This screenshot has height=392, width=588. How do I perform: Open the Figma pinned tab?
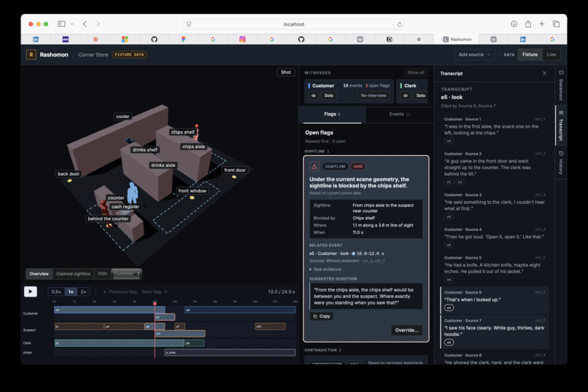click(184, 39)
